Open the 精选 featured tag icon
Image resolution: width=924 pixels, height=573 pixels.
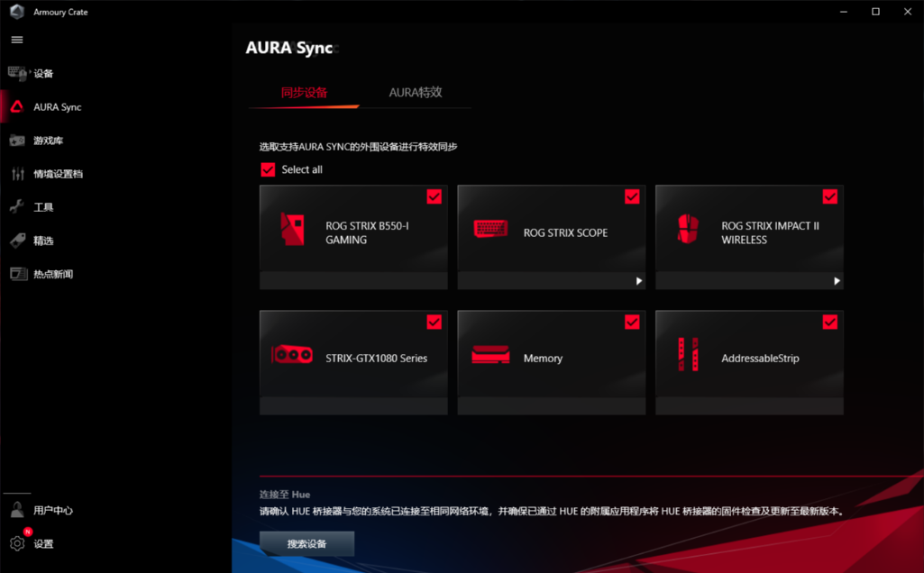(x=18, y=241)
